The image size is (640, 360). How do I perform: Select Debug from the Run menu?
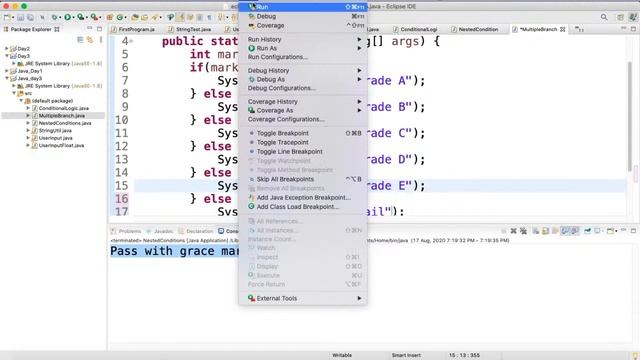coord(303,16)
